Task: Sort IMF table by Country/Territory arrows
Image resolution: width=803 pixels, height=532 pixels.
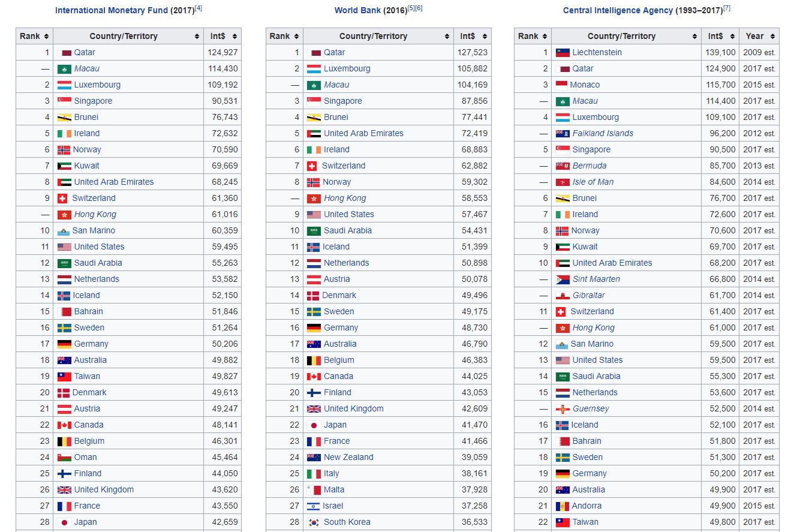Action: (197, 36)
